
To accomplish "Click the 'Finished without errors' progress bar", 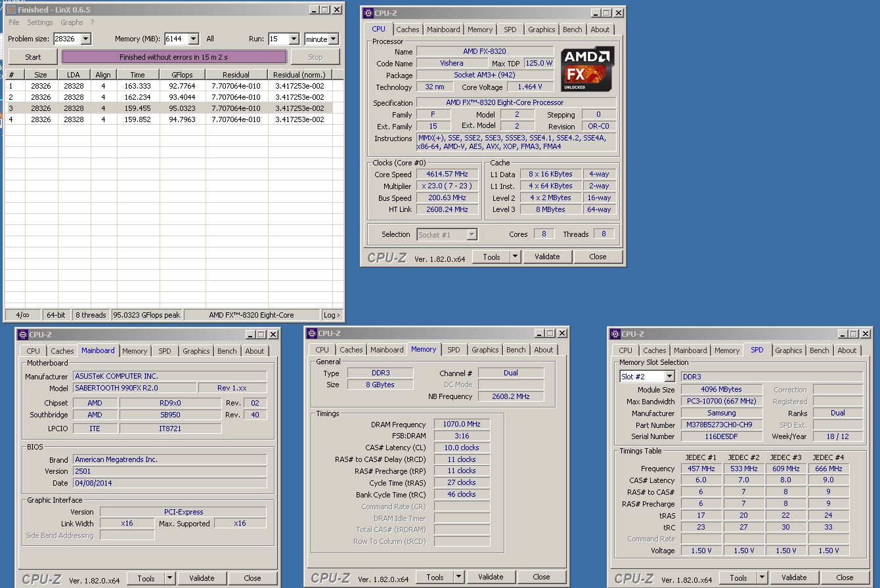I will tap(174, 57).
